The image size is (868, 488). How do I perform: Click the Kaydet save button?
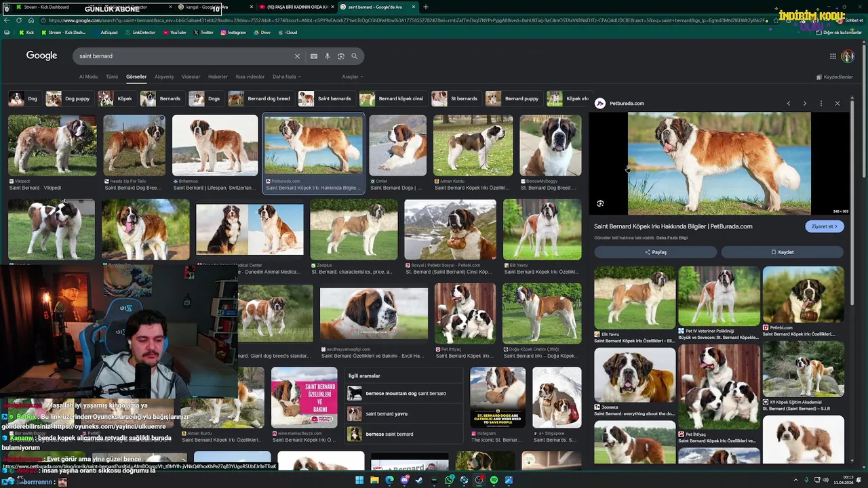(x=782, y=252)
